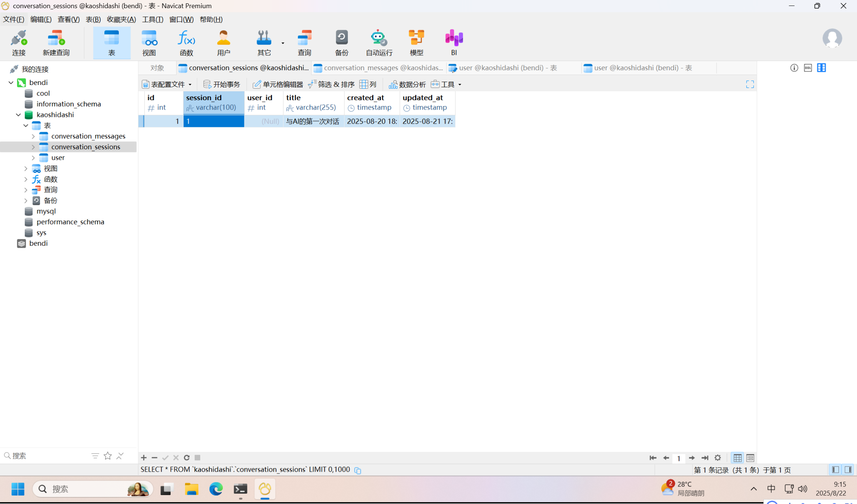Click the user avatar profile icon

coord(832,38)
